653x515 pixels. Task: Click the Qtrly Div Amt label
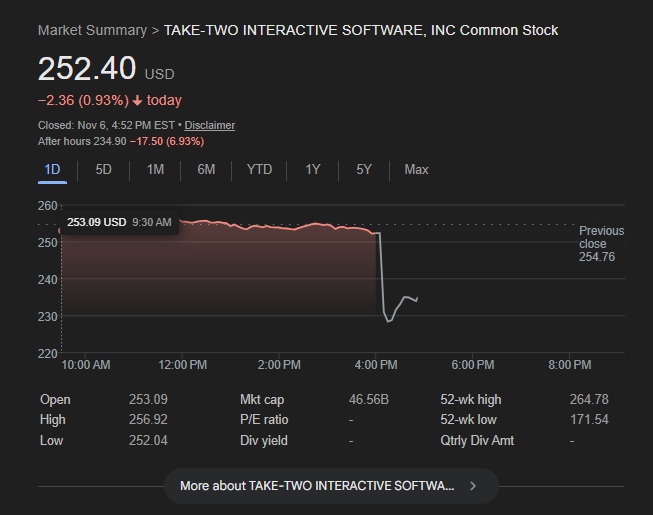477,440
